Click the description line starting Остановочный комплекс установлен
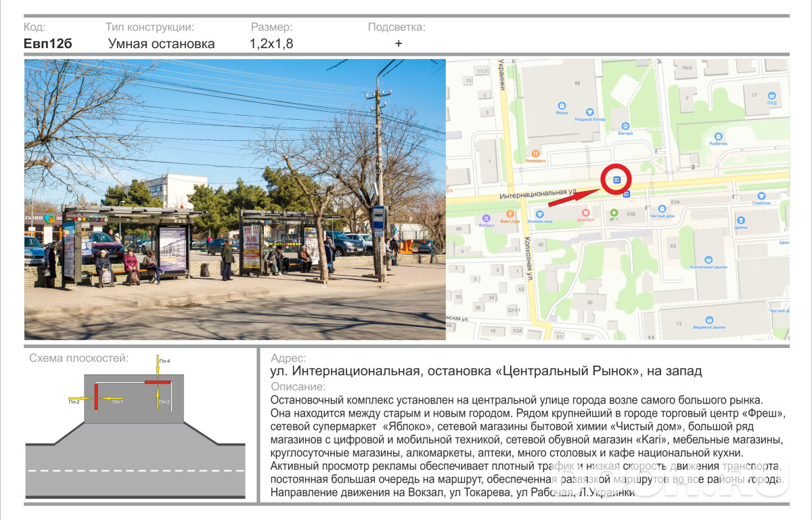This screenshot has height=520, width=812. pos(516,400)
